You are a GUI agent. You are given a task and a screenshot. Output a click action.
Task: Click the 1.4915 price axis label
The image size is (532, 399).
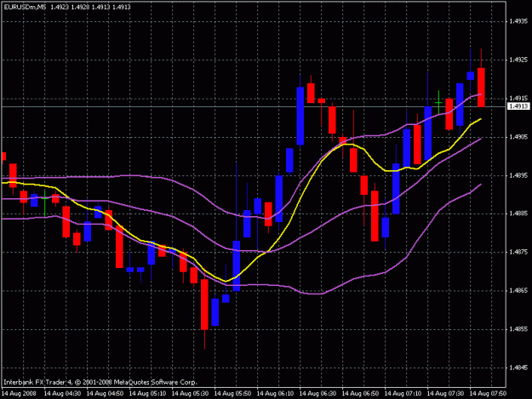point(518,99)
